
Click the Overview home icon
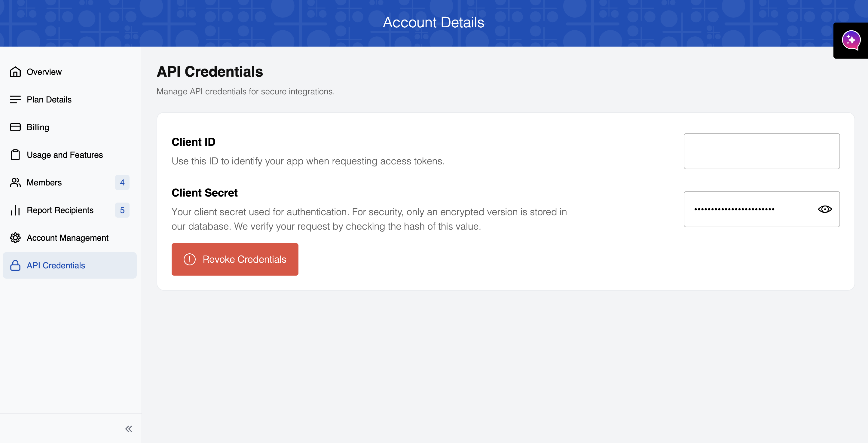click(x=15, y=72)
